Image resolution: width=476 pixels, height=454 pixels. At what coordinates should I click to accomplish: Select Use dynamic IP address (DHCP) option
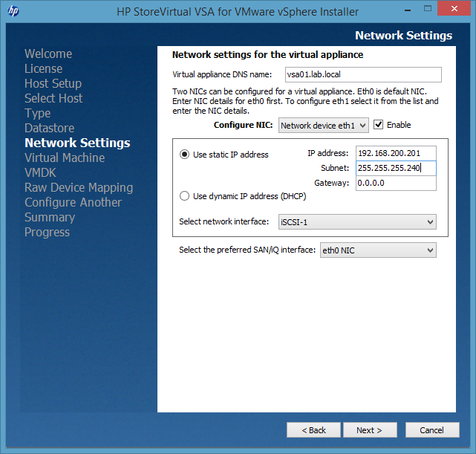184,196
